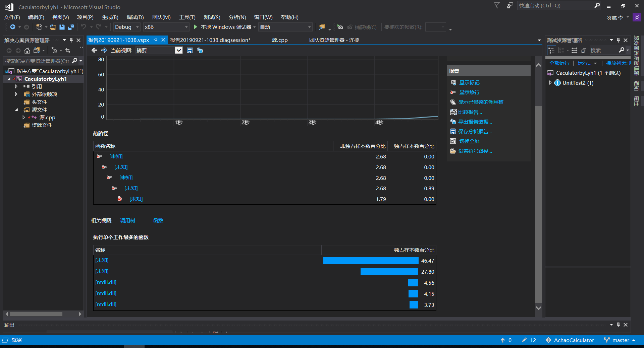The width and height of the screenshot is (644, 348).
Task: Click the pending changes clock icon in Solution Explorer
Action: [x=54, y=50]
